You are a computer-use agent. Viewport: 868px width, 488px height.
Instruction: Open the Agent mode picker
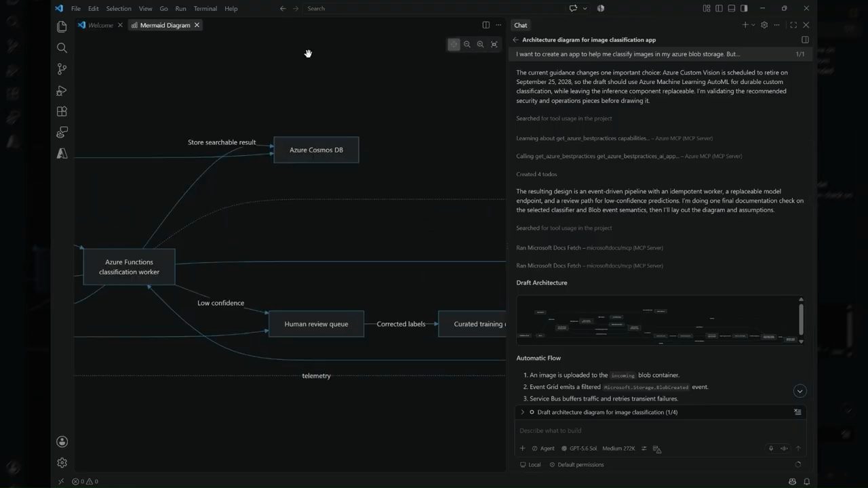pos(543,448)
